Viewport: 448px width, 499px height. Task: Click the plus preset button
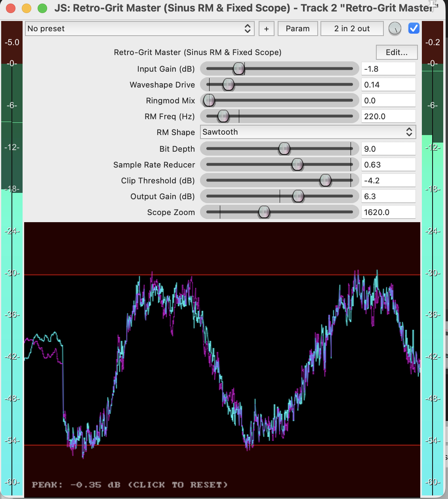[x=267, y=29]
